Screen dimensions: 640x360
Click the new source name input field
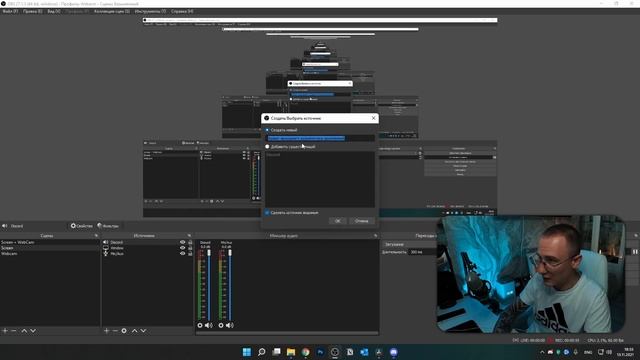click(320, 138)
